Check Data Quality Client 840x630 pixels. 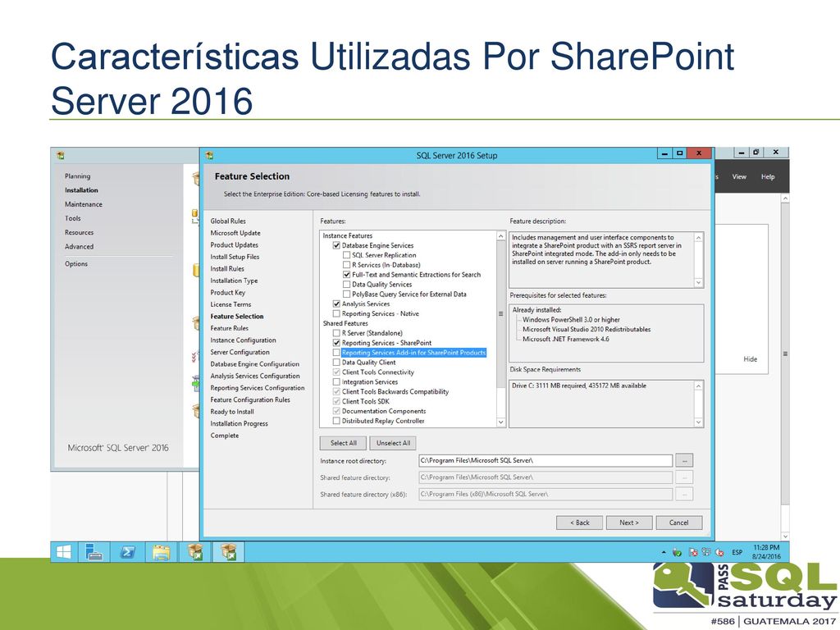[336, 362]
